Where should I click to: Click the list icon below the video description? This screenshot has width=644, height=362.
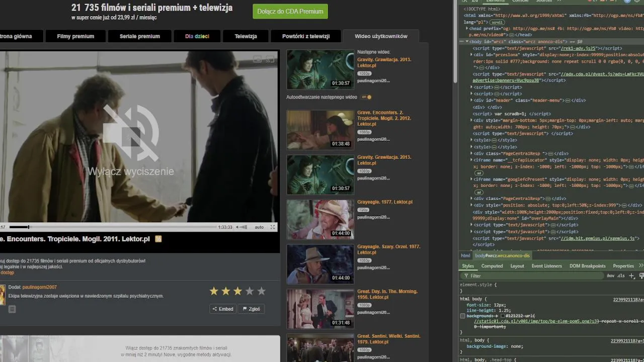coord(12,309)
